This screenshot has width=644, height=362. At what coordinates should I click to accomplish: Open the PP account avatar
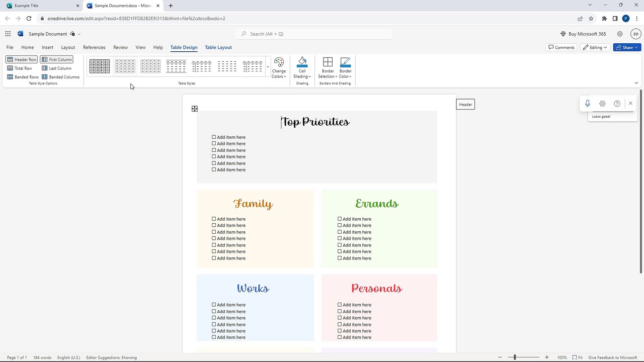[x=636, y=34]
